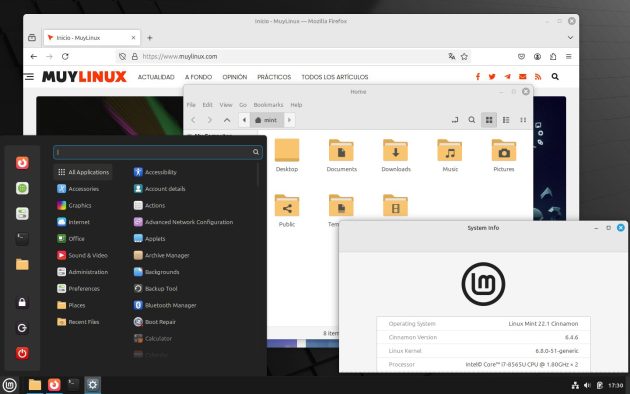Open the Downloads folder
630x394 pixels.
tap(396, 155)
